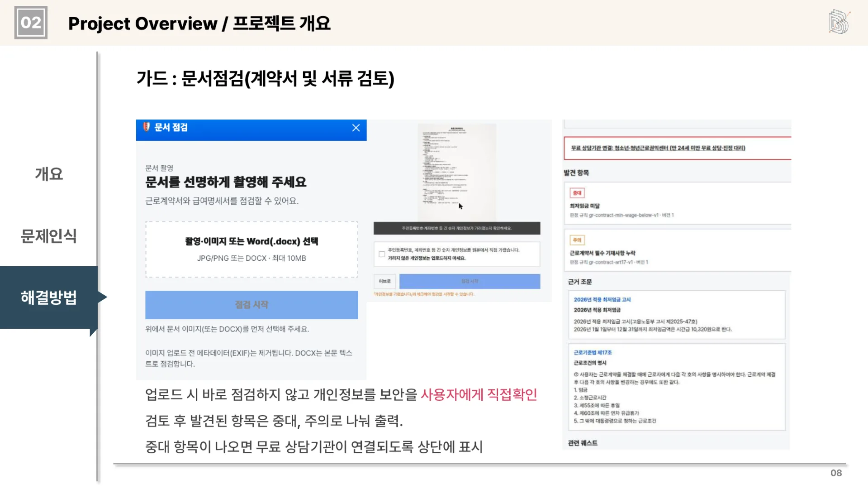This screenshot has width=868, height=489.
Task: Click the 문서 촬영 label
Action: pyautogui.click(x=159, y=168)
